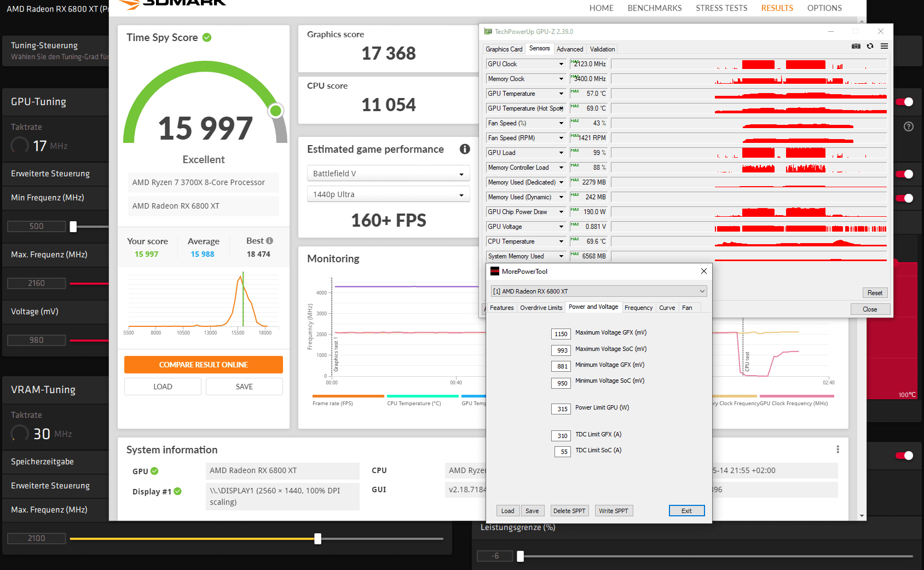This screenshot has height=570, width=924.
Task: Toggle the Radeon switch level with Erweiterte Steuerung
Action: click(x=904, y=174)
